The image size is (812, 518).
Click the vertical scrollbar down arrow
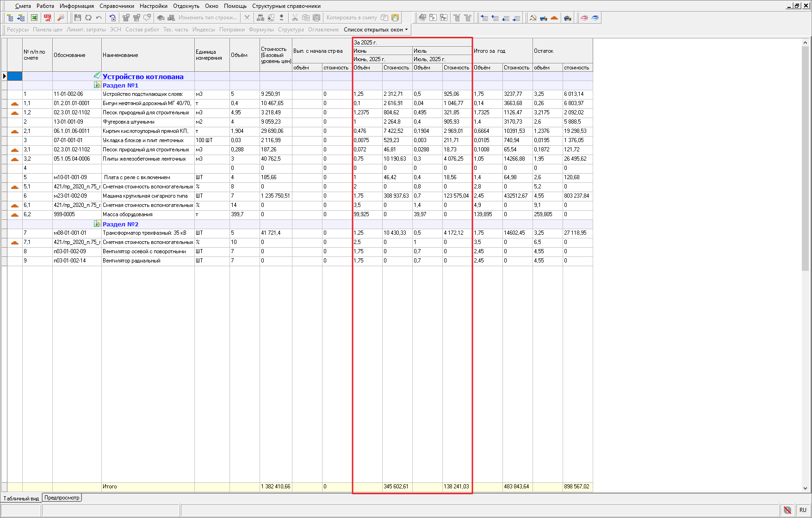[x=805, y=488]
